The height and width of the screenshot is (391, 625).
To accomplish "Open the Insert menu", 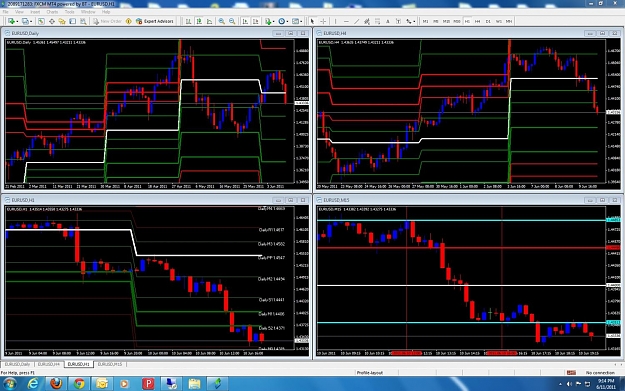I will click(x=35, y=12).
